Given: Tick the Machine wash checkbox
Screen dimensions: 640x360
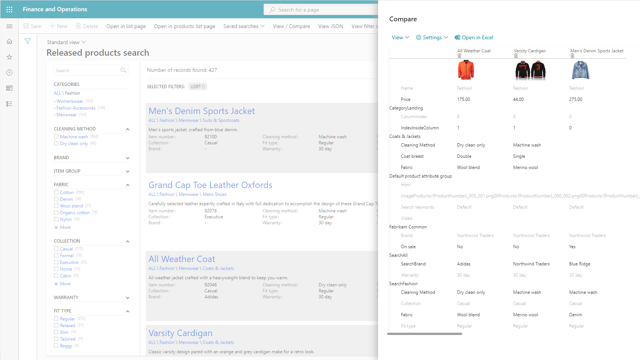Looking at the screenshot, I should (x=56, y=137).
